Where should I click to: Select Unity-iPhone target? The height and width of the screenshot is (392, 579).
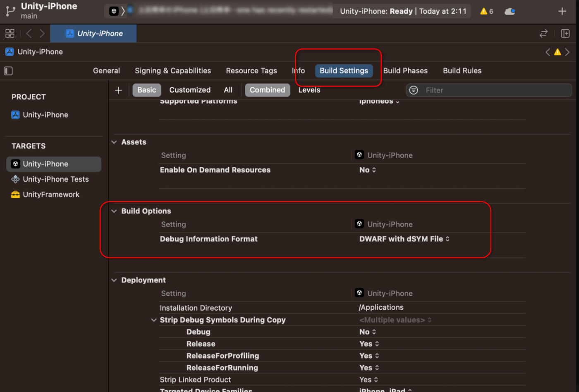coord(54,164)
